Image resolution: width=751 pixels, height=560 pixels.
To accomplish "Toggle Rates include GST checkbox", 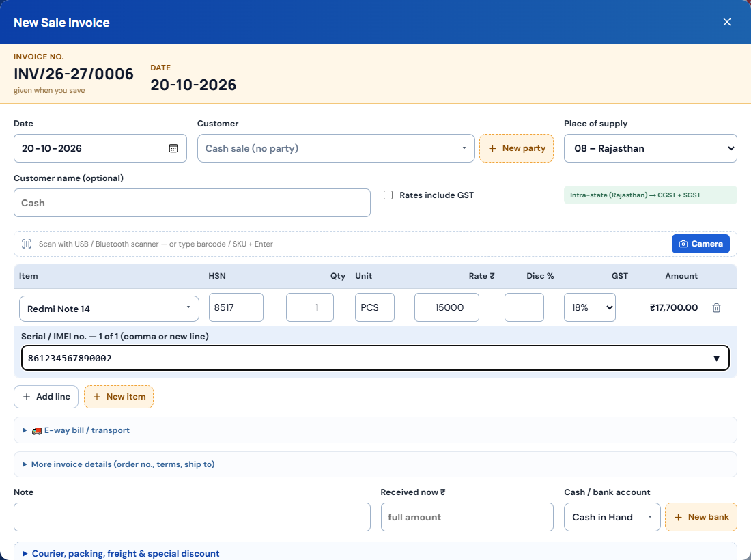I will tap(388, 195).
